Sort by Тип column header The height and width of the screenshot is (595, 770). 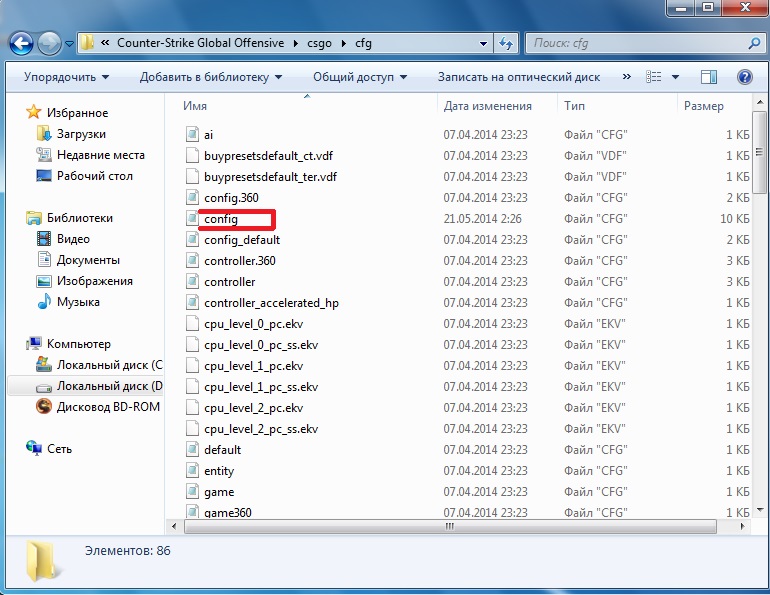tap(574, 106)
